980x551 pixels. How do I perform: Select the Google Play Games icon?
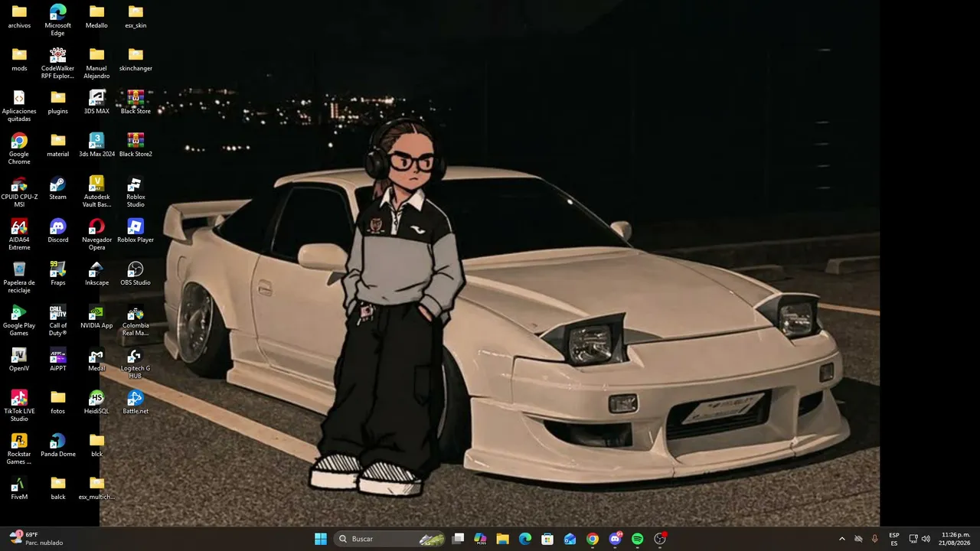coord(19,320)
